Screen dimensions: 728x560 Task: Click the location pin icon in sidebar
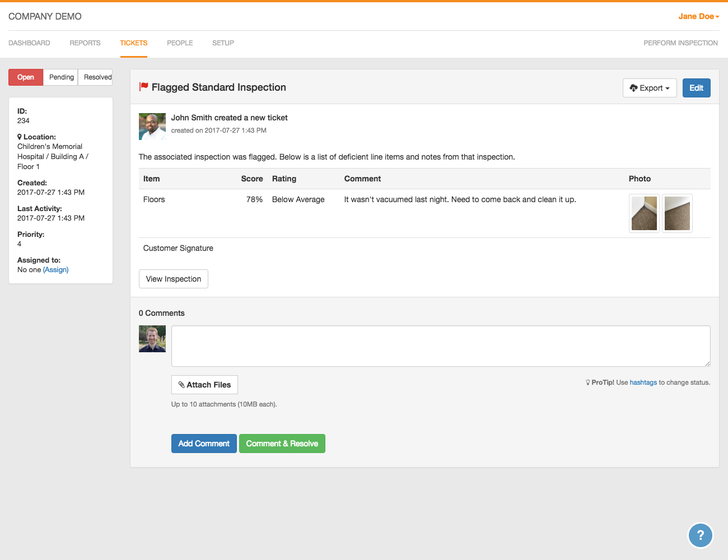[x=20, y=137]
